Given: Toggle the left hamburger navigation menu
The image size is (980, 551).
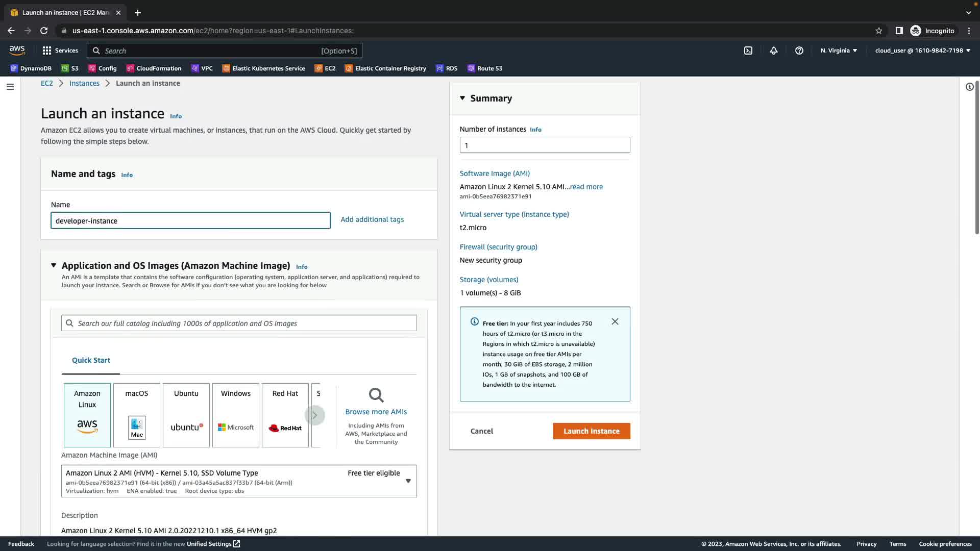Looking at the screenshot, I should click(x=10, y=87).
